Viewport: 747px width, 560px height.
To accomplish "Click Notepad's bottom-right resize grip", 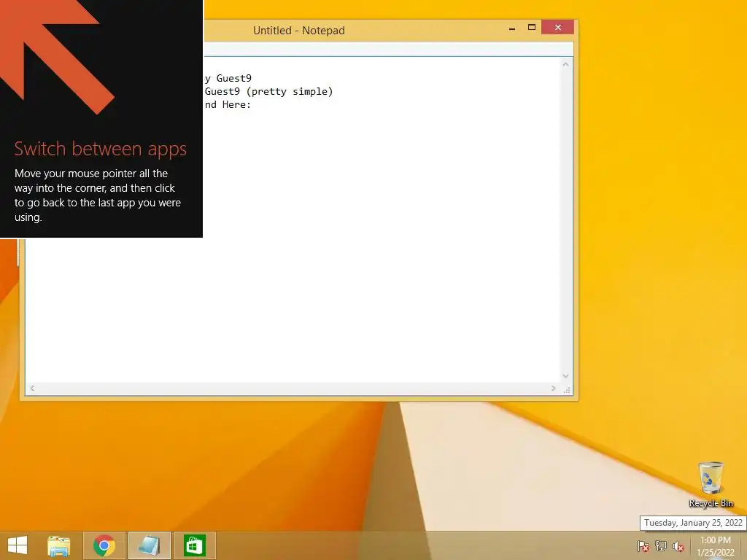I will point(566,389).
